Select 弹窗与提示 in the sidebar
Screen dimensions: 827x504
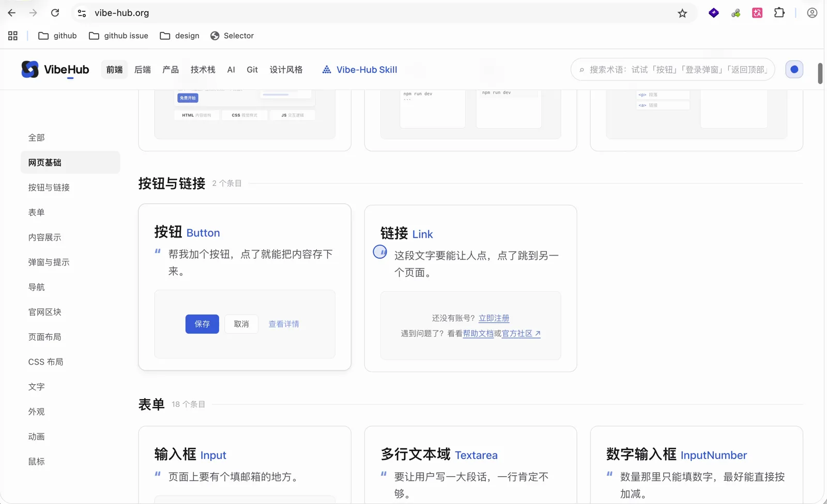tap(70, 262)
